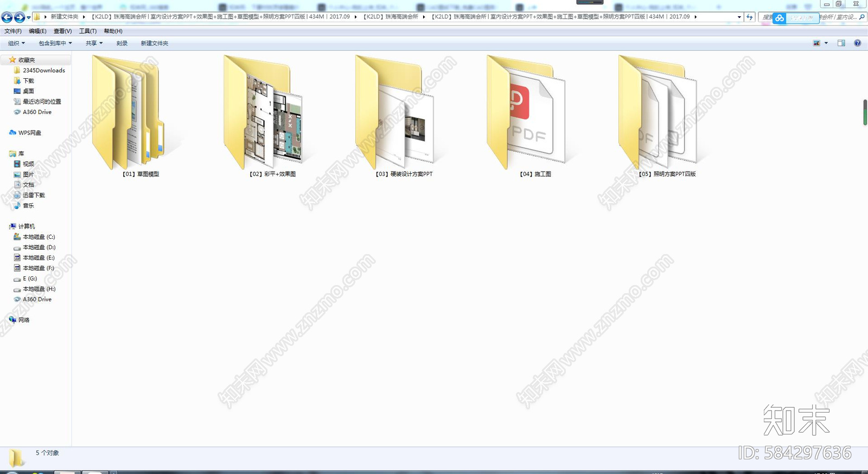Select the 视频 library
This screenshot has height=474, width=868.
click(24, 164)
